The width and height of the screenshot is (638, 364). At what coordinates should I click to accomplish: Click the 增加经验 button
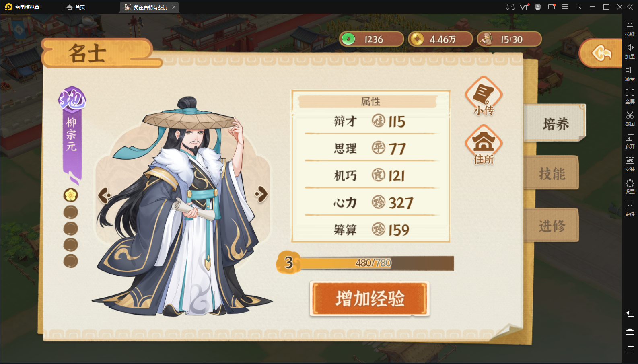[370, 298]
